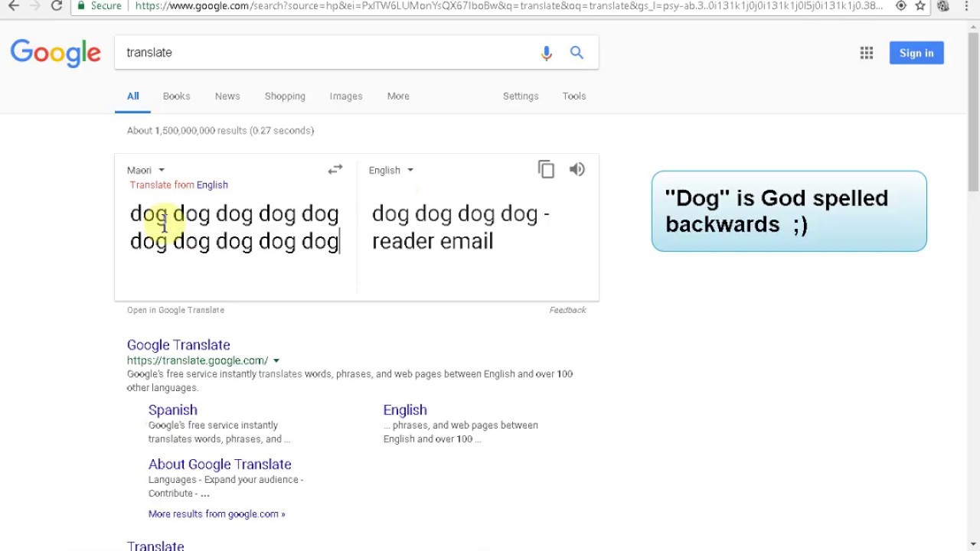Open the Google apps grid
The width and height of the screenshot is (980, 551).
point(867,53)
